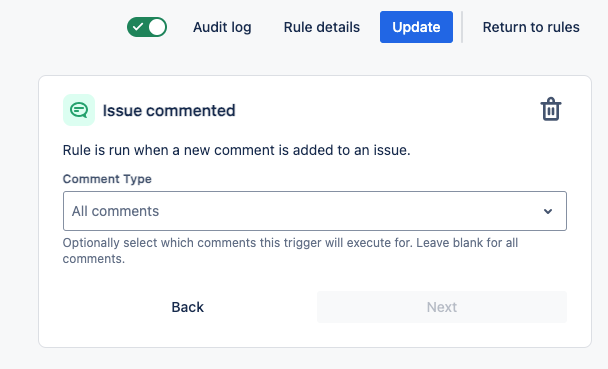608x369 pixels.
Task: Click the blue Update button
Action: (416, 27)
